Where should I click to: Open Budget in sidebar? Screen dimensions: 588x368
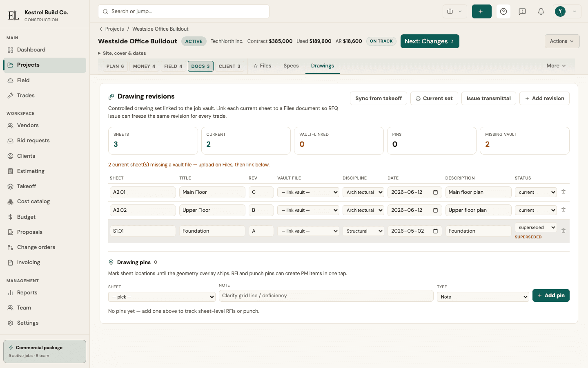(45, 217)
